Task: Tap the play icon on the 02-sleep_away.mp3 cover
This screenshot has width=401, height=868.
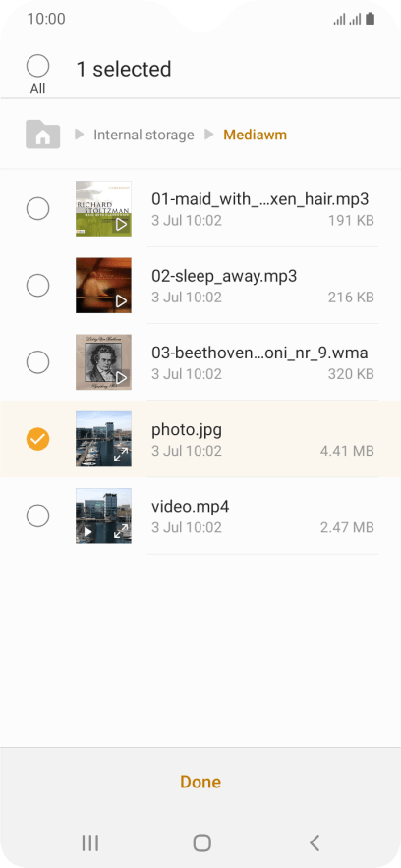Action: (x=121, y=301)
